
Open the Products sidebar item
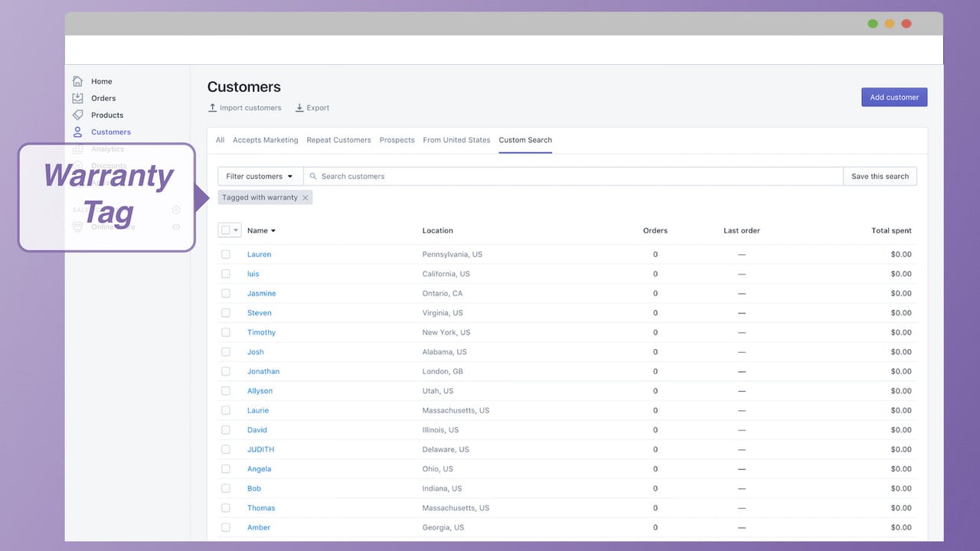107,115
